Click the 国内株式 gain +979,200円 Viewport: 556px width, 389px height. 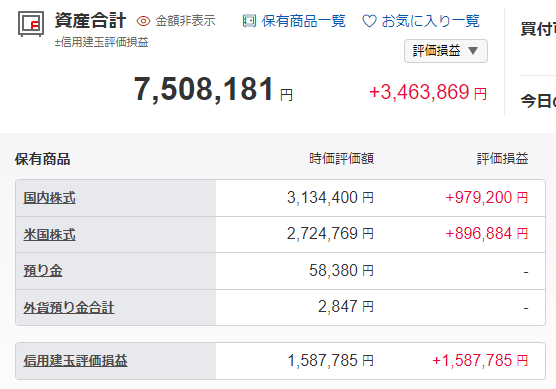coord(486,198)
